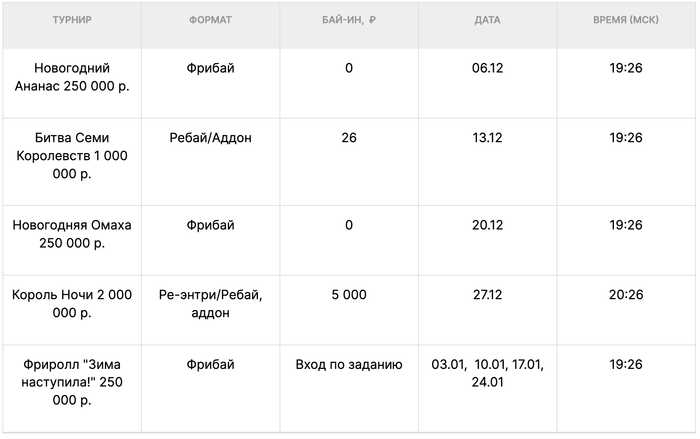The width and height of the screenshot is (700, 439).
Task: Select the БАЙ-ИН column header
Action: pos(348,20)
